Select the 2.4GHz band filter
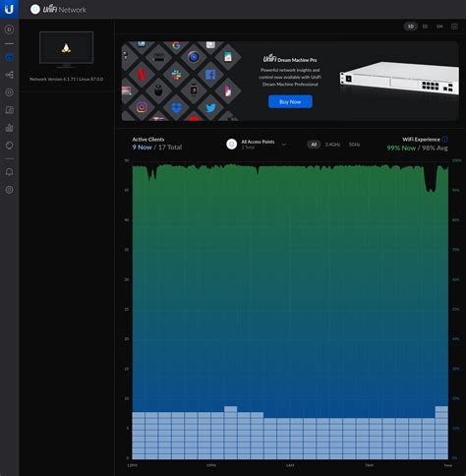466x476 pixels. [332, 145]
